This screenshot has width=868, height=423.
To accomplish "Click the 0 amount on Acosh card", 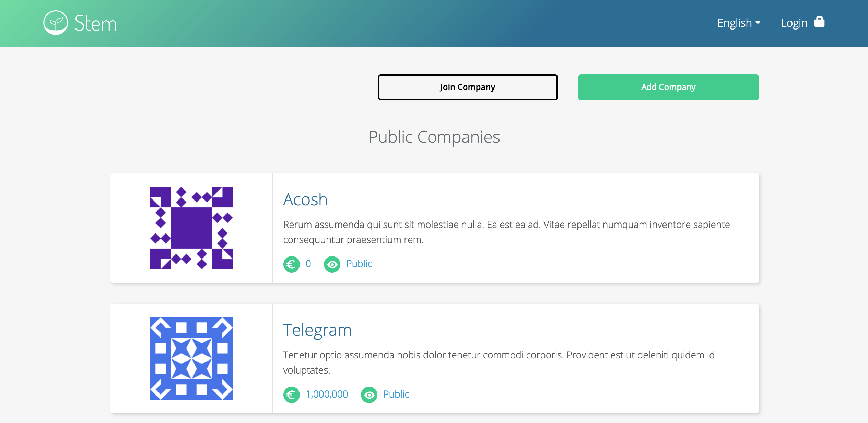I will tap(308, 264).
